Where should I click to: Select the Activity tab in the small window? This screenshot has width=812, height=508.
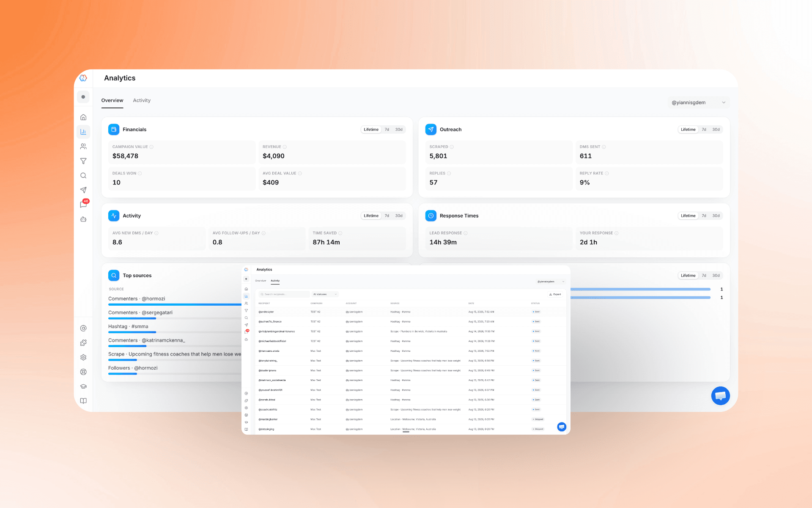coord(275,281)
